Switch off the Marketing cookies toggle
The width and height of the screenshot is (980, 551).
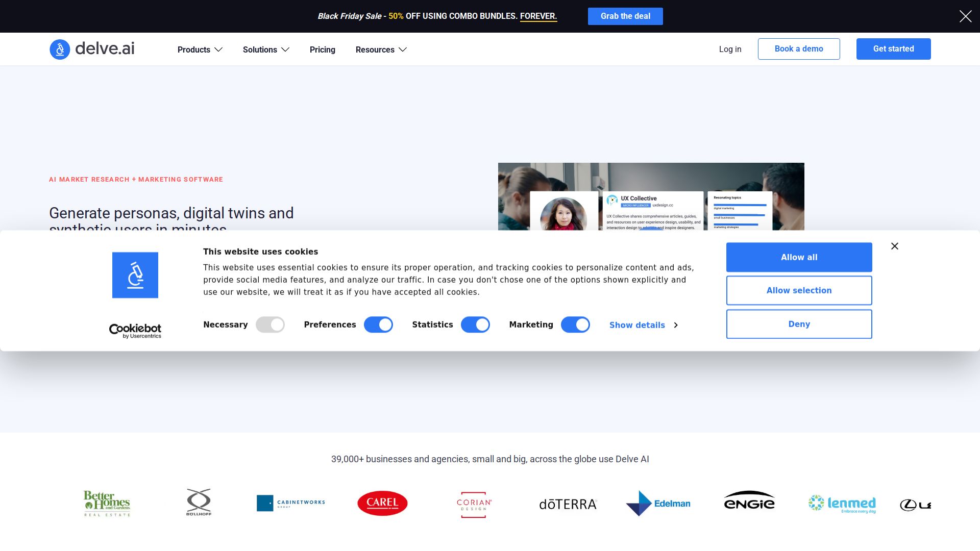[575, 325]
